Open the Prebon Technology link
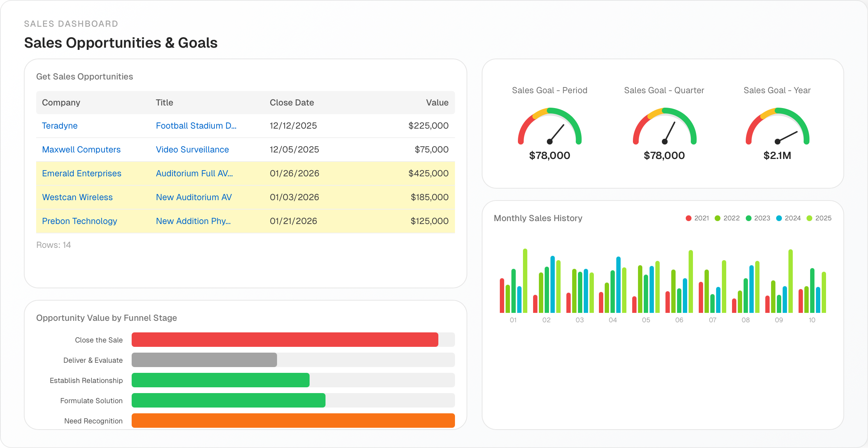This screenshot has height=448, width=868. click(x=79, y=221)
